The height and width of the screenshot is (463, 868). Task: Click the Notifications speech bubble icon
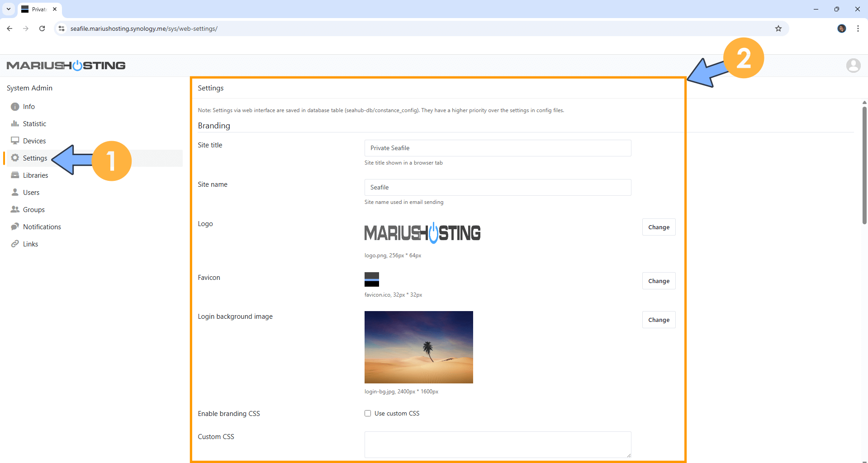(15, 227)
